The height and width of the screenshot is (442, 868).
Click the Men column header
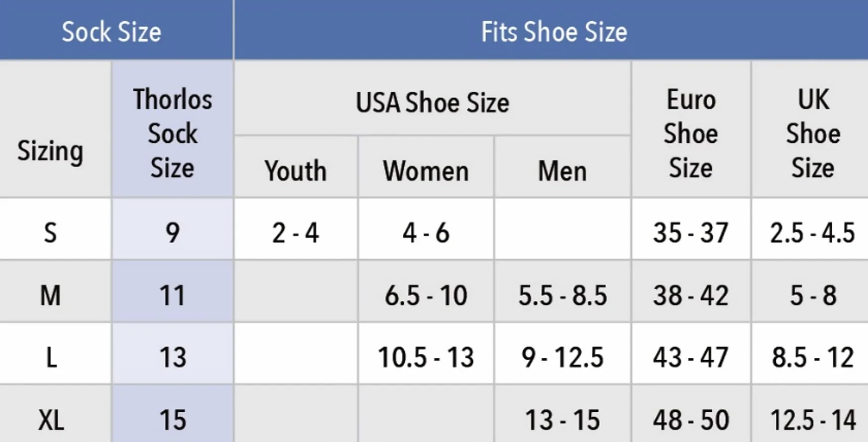pos(562,166)
